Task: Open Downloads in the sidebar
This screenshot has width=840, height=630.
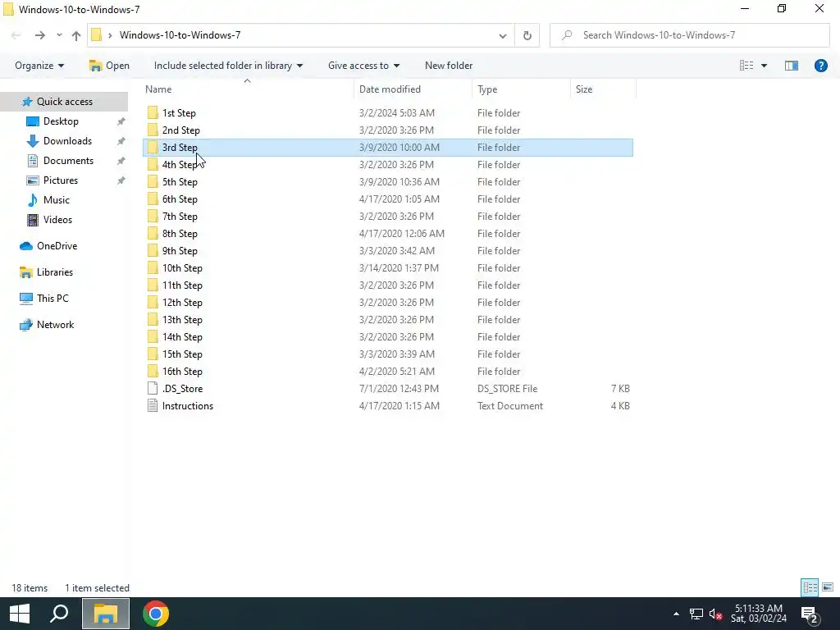Action: click(x=67, y=141)
